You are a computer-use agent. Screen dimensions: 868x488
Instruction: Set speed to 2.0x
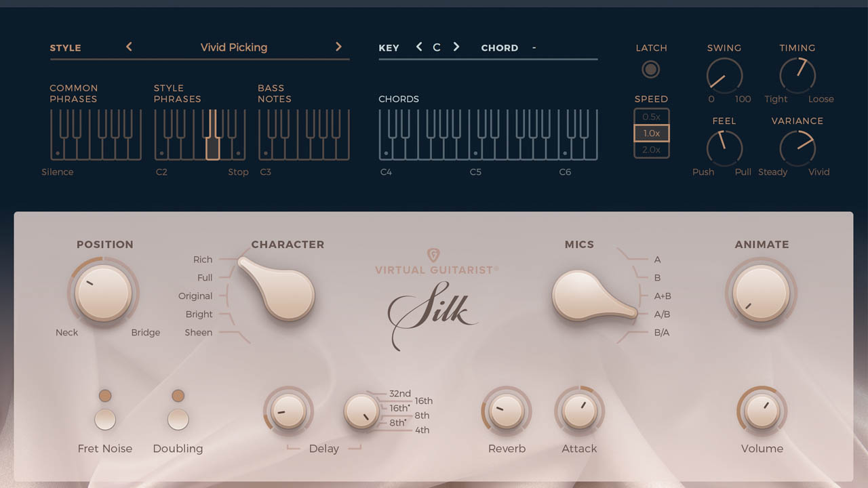tap(652, 150)
